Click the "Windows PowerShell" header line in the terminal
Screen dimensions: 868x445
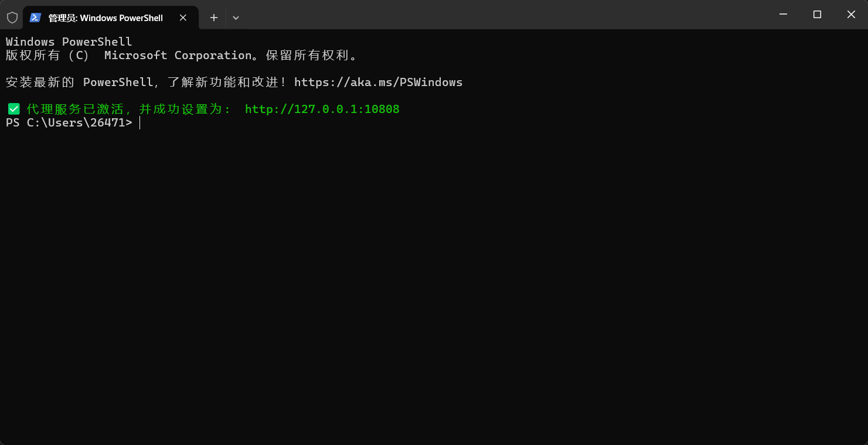click(x=69, y=42)
